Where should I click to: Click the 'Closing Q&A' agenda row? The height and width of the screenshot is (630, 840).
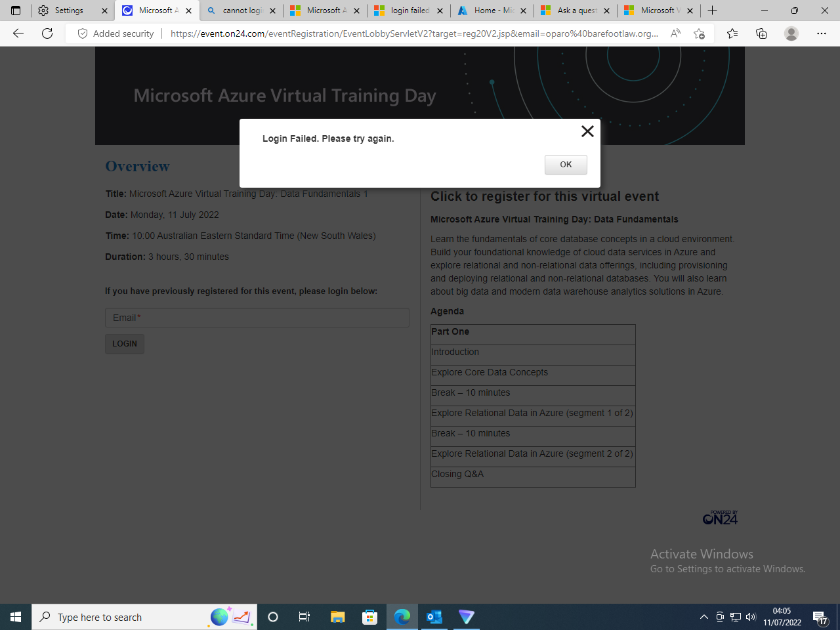coord(533,477)
